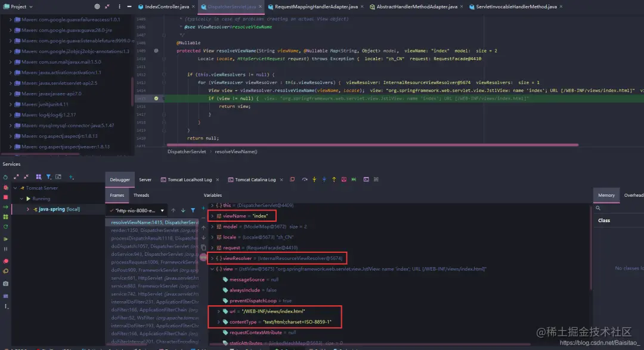The image size is (644, 350).
Task: Hide the Project panel with minus icon
Action: (x=129, y=7)
